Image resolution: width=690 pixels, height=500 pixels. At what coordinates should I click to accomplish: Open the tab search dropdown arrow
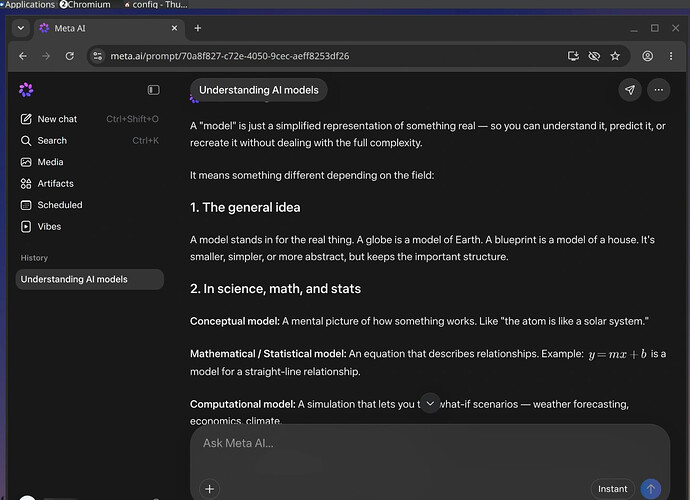pos(21,28)
